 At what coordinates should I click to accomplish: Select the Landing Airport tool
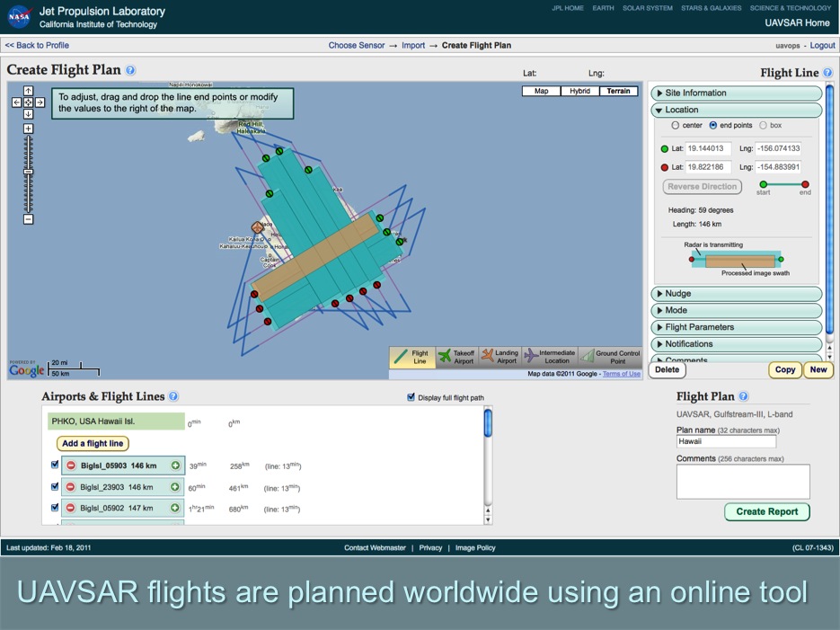[x=500, y=357]
